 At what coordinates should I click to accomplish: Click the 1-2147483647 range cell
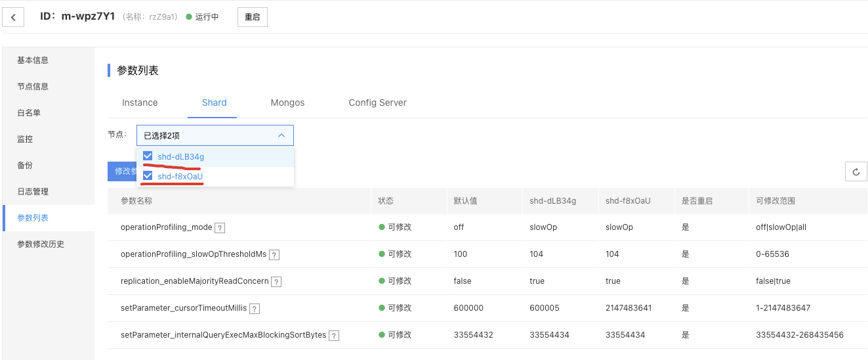click(783, 308)
